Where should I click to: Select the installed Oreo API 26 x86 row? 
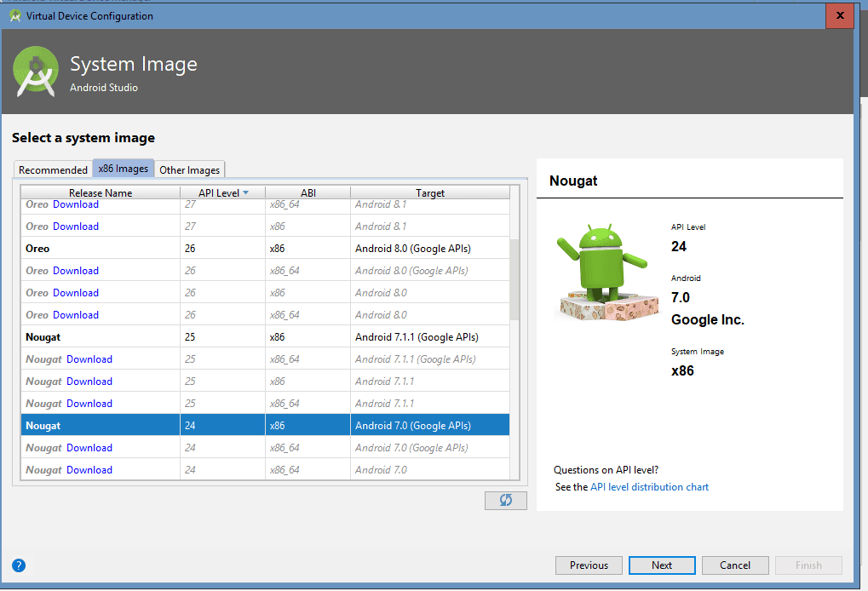tap(265, 249)
